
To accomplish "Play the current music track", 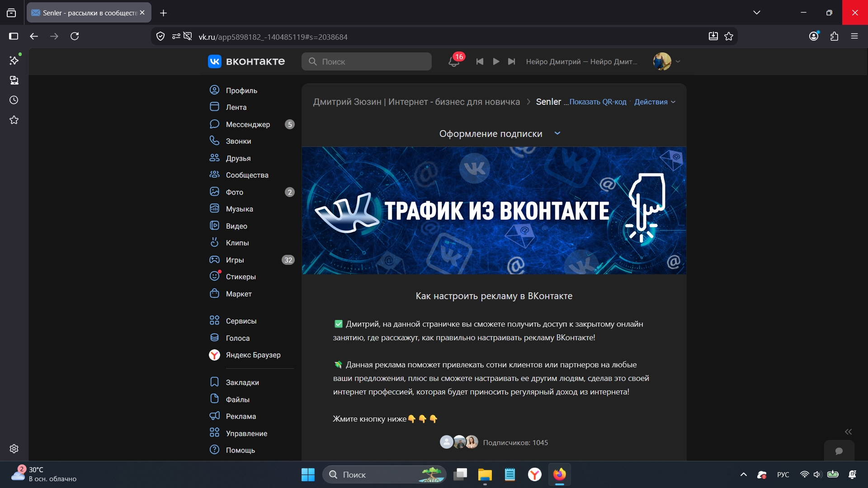I will coord(496,61).
